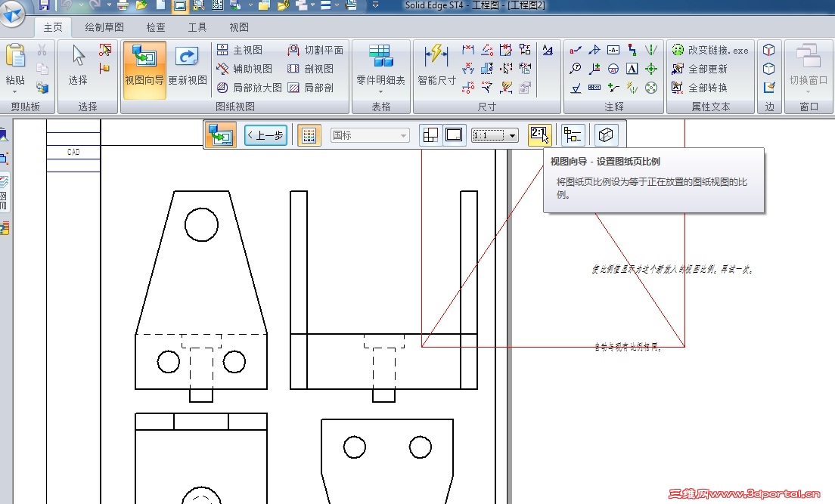Click the rectangular coordinate dimension icon in 尺寸 group
This screenshot has height=504, width=835.
pos(467,88)
